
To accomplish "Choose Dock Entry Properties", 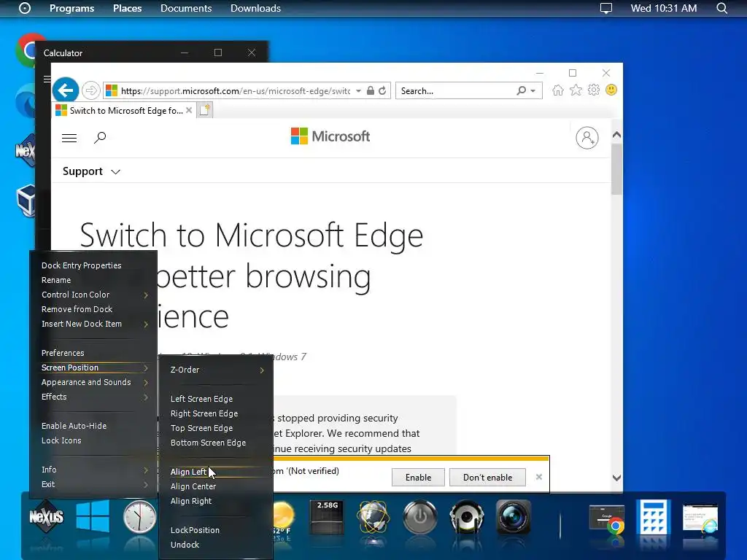I will 82,265.
